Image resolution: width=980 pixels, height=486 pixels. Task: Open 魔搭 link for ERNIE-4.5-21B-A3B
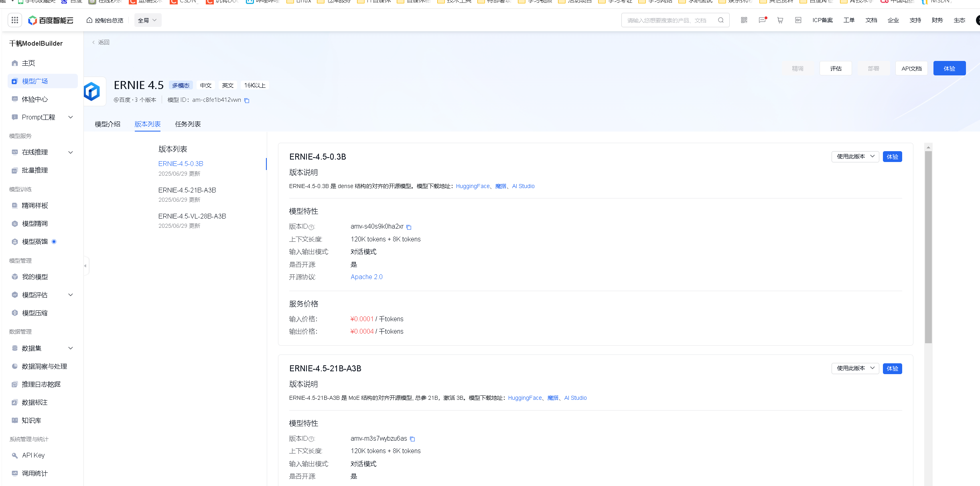click(553, 398)
